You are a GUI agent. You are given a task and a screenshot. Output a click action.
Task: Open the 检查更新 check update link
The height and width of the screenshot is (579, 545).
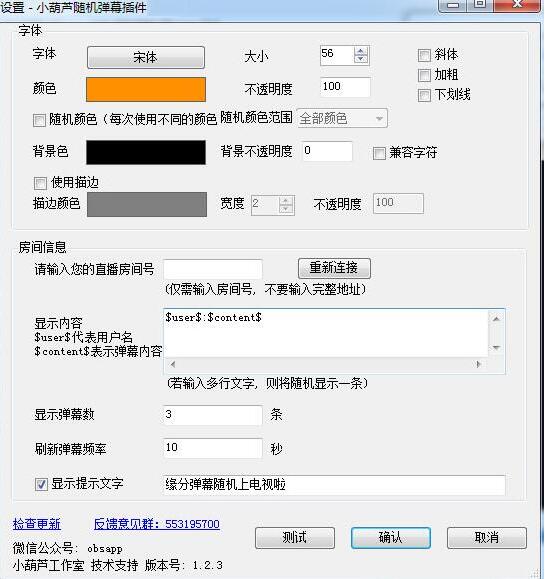click(37, 524)
